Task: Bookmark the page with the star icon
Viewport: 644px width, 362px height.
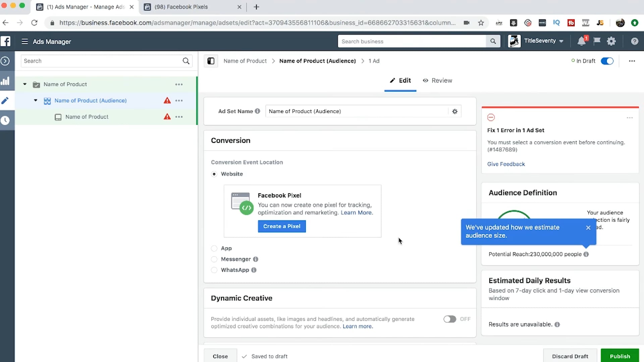Action: 481,23
